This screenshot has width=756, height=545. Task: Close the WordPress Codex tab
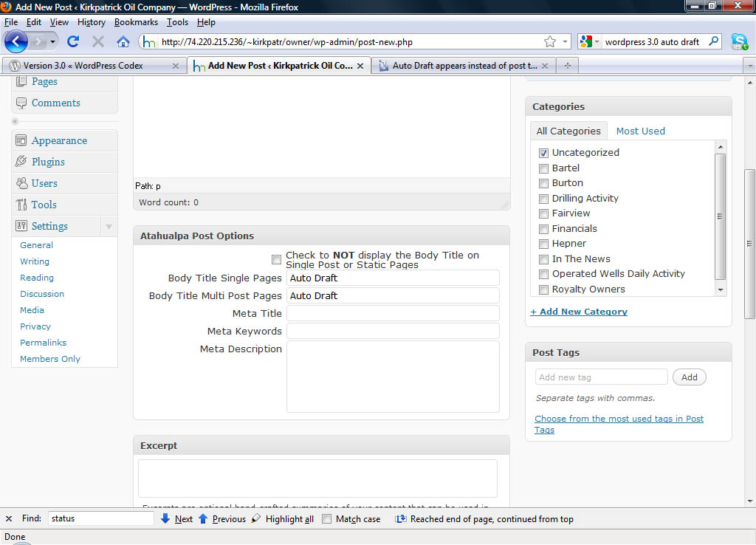click(176, 66)
